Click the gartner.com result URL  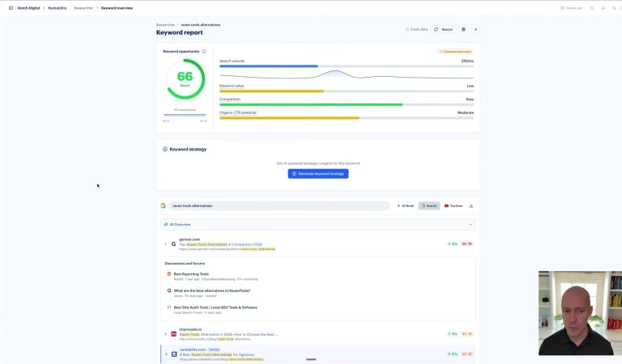(227, 249)
